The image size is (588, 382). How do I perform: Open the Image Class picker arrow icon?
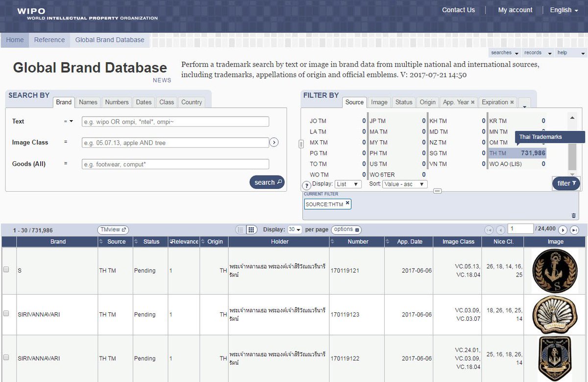pos(274,142)
